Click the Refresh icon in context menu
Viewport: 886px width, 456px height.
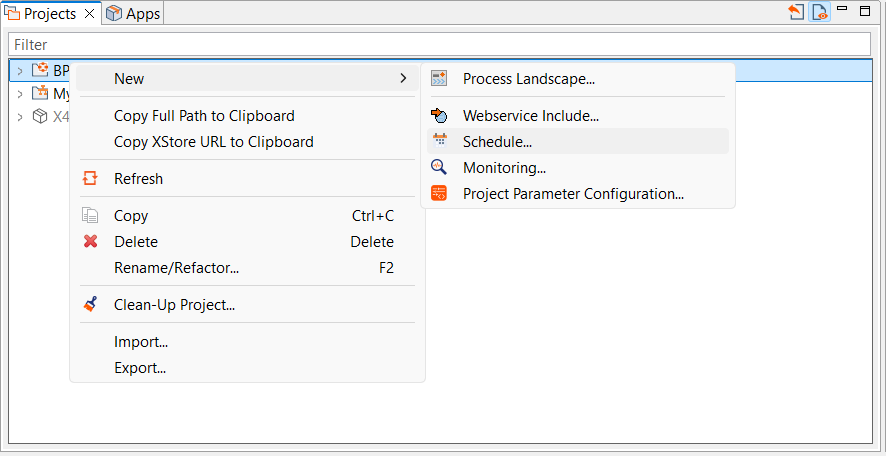90,179
